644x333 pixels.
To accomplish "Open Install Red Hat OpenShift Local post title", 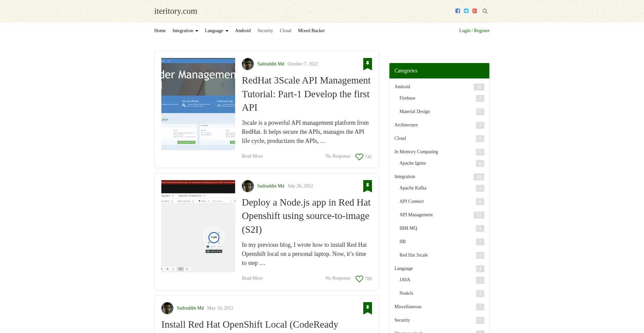I will pyautogui.click(x=250, y=325).
